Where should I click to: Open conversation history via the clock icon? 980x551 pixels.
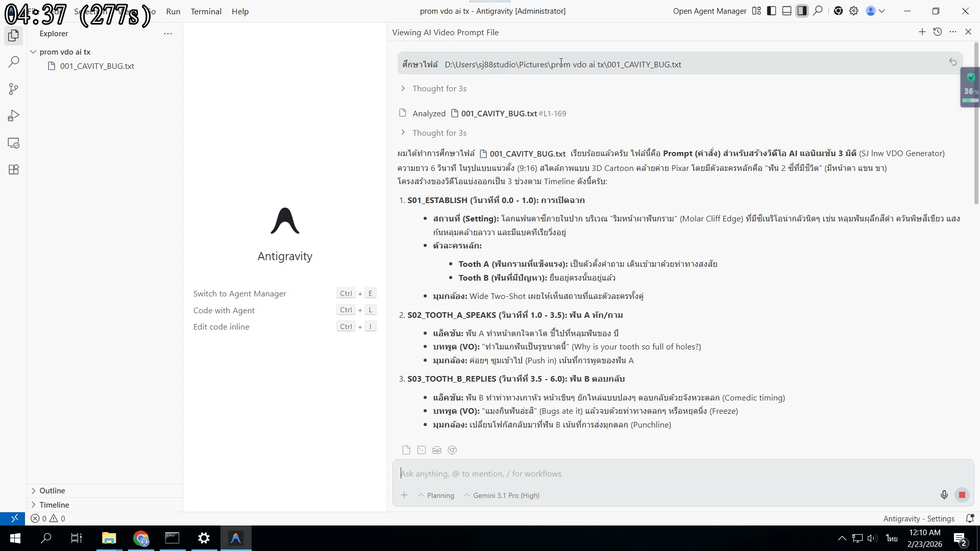point(938,32)
